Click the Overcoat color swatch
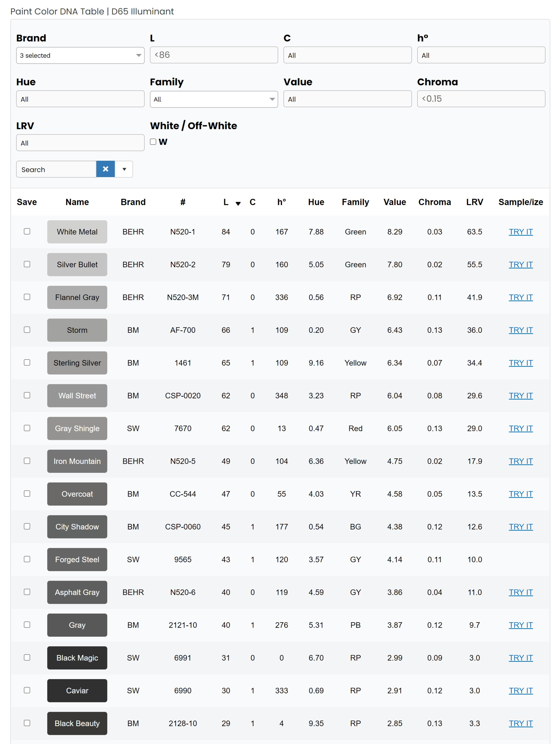The image size is (560, 744). click(x=77, y=494)
